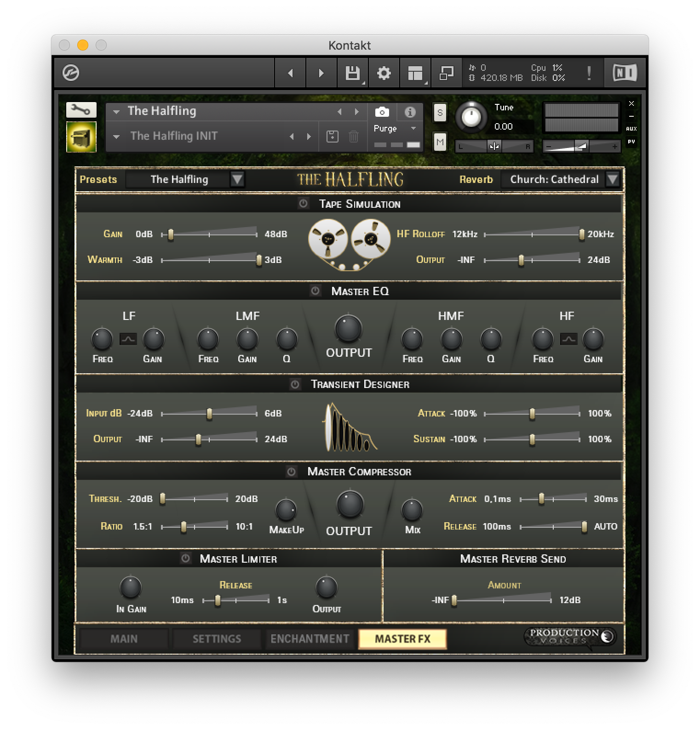Click the yellow piano instrument icon
Screen dimensions: 700x730
click(x=81, y=137)
